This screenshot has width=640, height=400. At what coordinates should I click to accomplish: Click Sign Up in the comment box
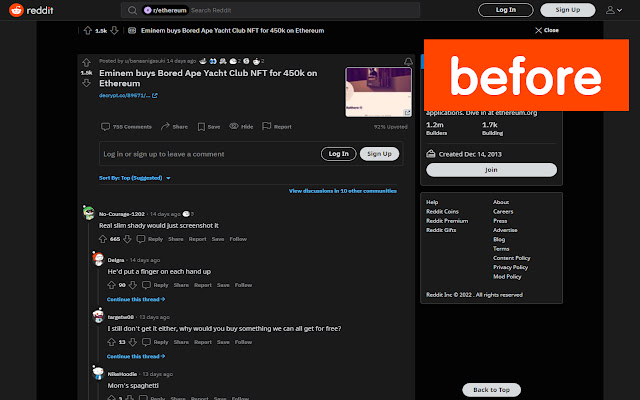(x=379, y=154)
